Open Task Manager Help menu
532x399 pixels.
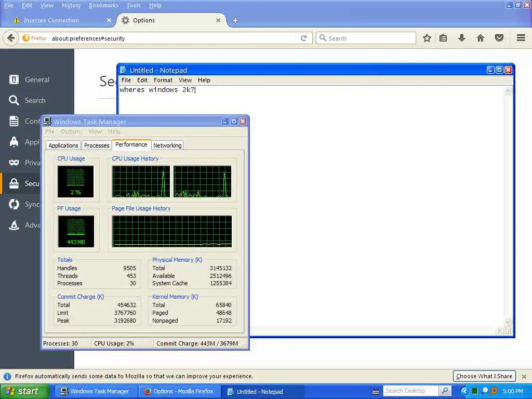[114, 131]
